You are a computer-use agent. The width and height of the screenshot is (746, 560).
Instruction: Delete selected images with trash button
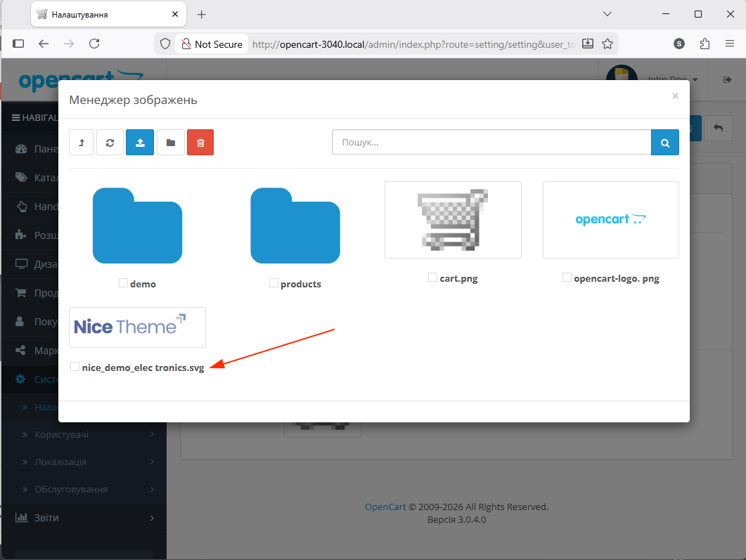[x=200, y=142]
